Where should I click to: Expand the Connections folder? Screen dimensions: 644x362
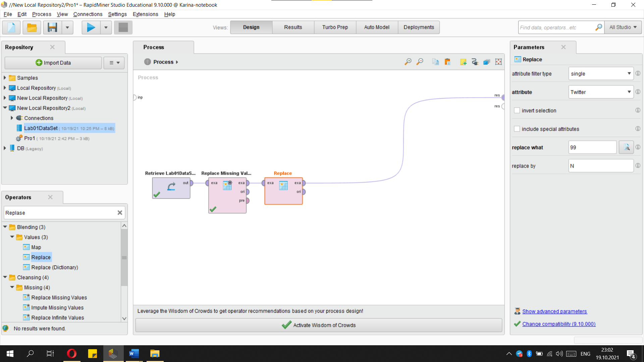(12, 118)
